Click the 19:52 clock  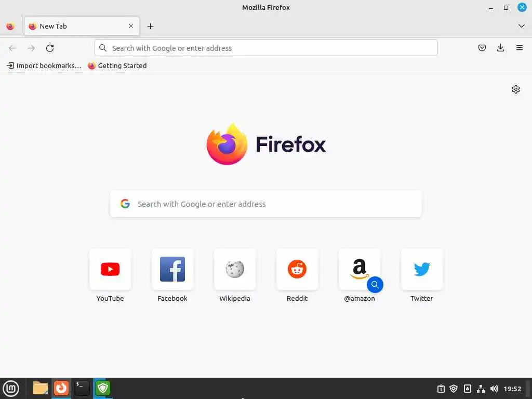coord(512,389)
